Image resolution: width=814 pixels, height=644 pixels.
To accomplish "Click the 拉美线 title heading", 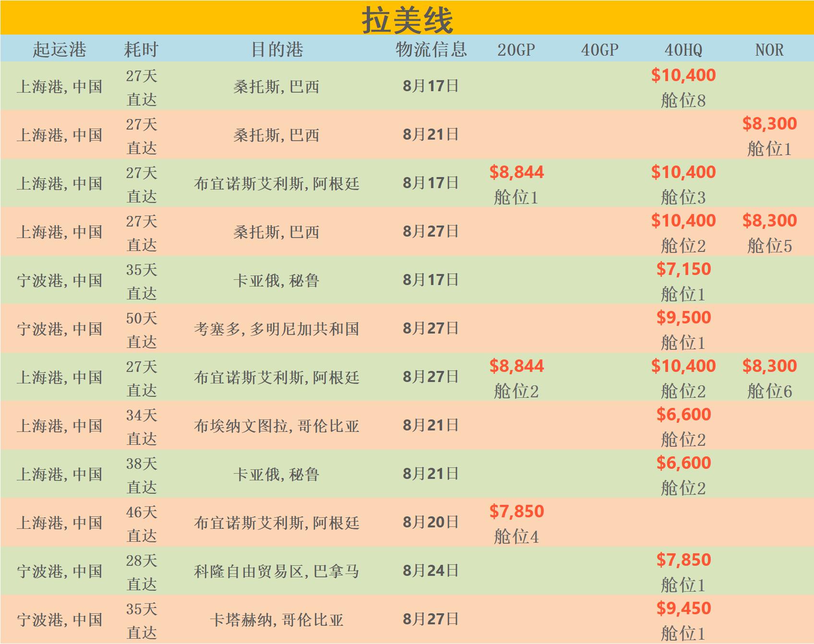I will click(407, 20).
